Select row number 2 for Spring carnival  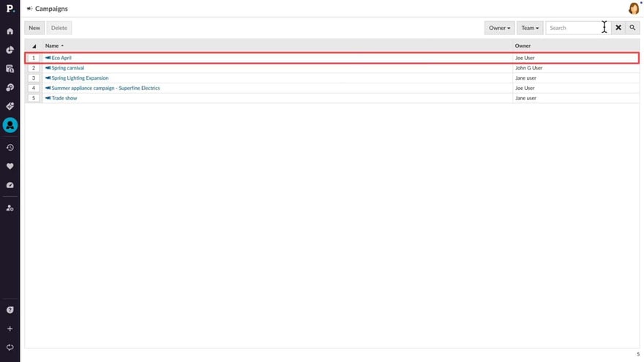[x=34, y=68]
